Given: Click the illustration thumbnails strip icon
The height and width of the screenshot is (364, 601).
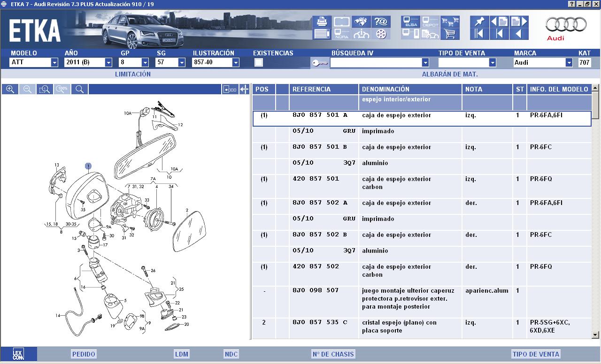Looking at the screenshot, I should point(230,89).
